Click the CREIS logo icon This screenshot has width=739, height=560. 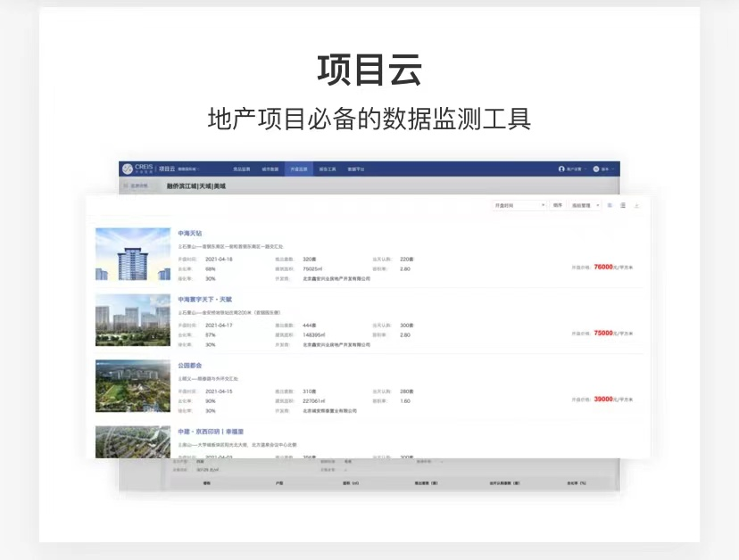point(128,169)
